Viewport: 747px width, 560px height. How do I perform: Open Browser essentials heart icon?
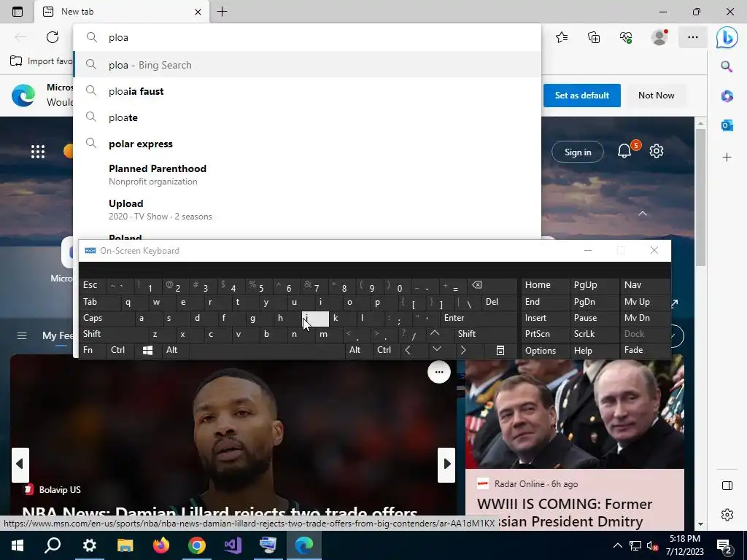(626, 37)
